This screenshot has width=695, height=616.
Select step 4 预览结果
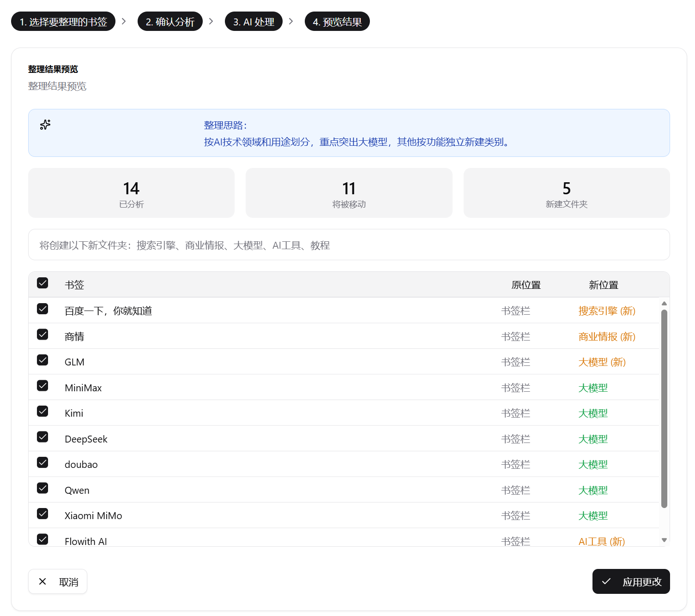click(x=337, y=21)
